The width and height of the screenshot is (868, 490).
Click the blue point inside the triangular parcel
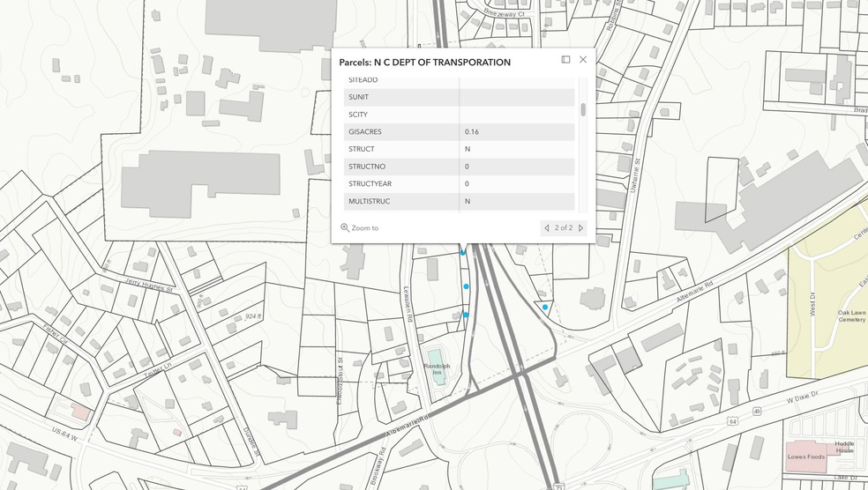coord(545,307)
